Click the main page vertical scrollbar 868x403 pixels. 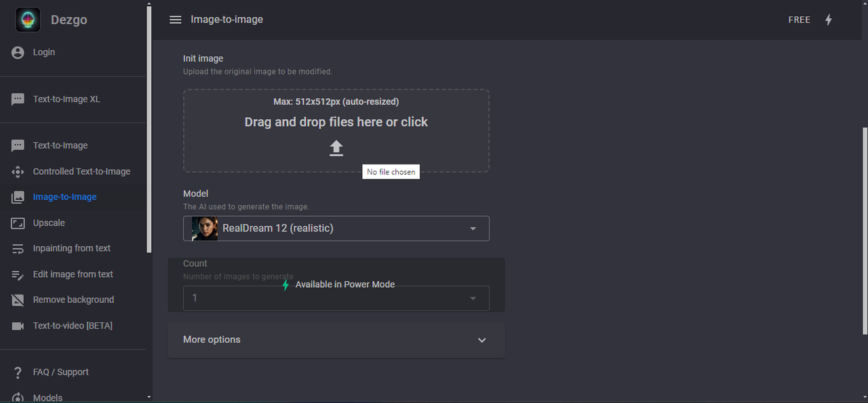click(x=864, y=230)
